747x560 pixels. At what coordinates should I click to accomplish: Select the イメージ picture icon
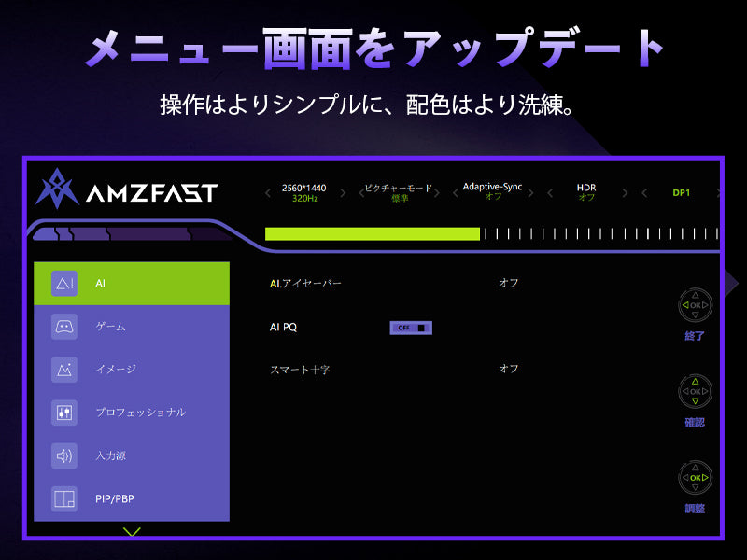(64, 370)
